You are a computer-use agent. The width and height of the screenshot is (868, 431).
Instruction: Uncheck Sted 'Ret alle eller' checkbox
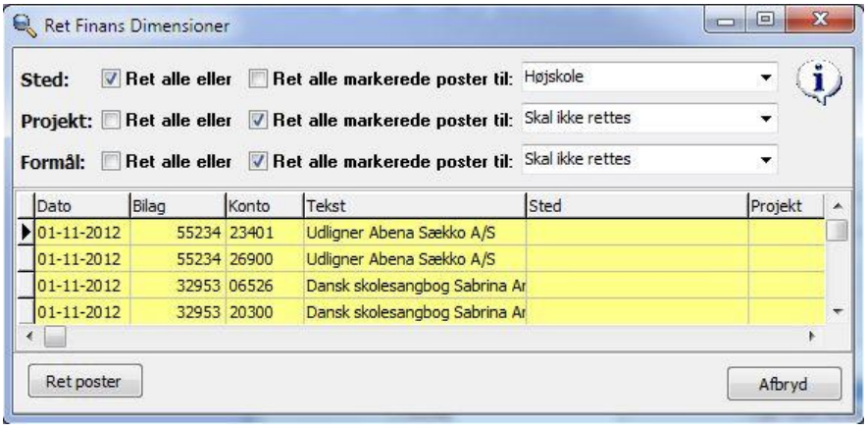(x=111, y=80)
